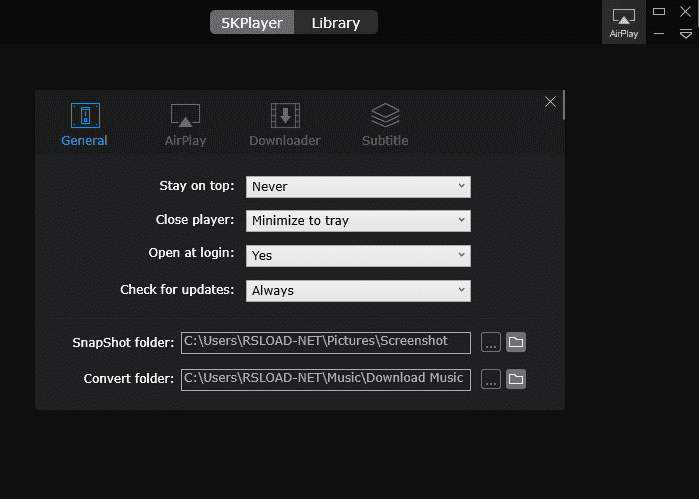Screen dimensions: 699x499
Task: Click the downward triangle menu icon in title bar
Action: point(685,33)
